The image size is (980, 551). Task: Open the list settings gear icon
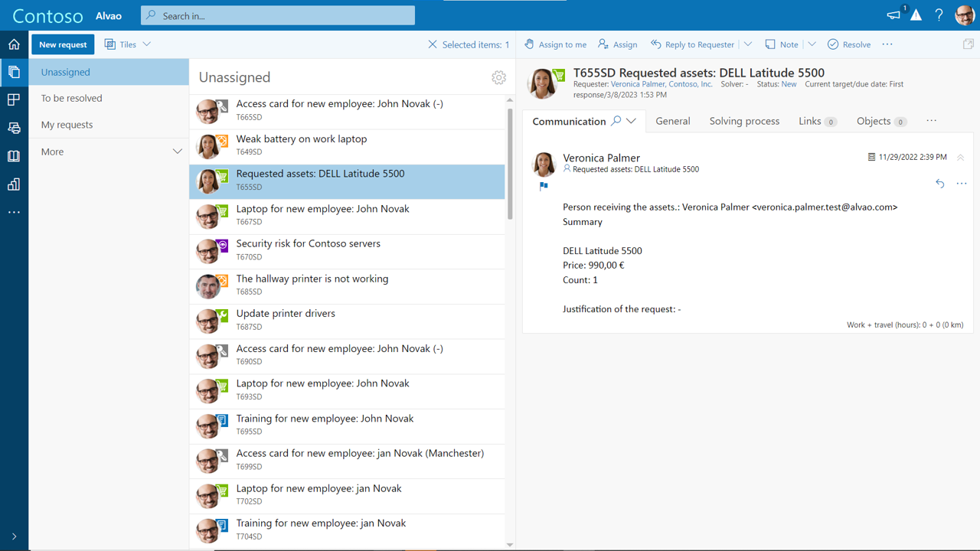(x=498, y=77)
